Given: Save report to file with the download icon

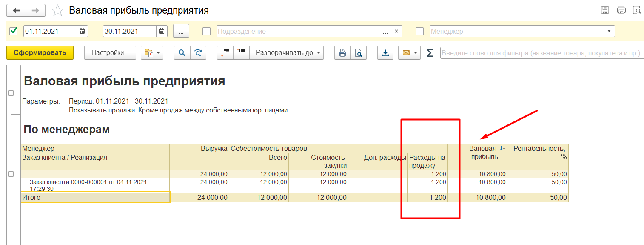Looking at the screenshot, I should (x=385, y=53).
